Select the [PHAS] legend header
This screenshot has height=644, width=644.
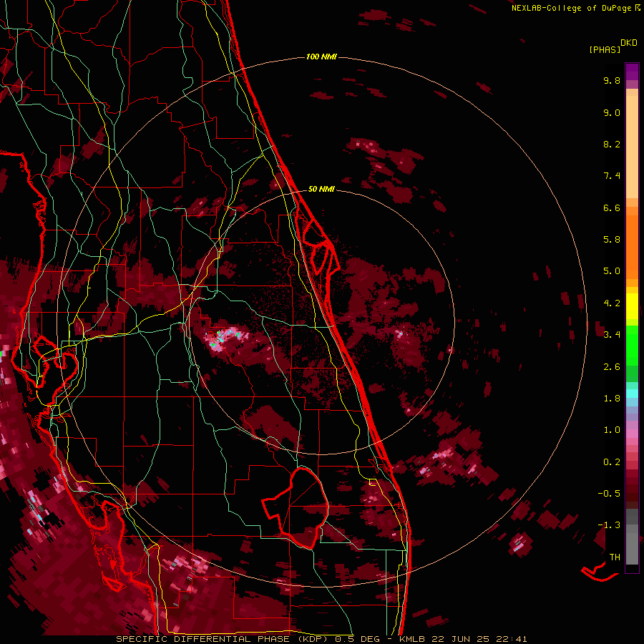(x=605, y=49)
